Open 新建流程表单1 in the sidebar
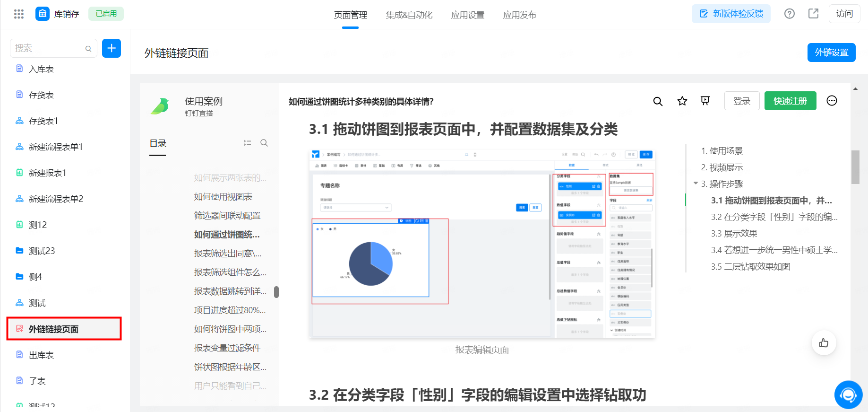 tap(56, 147)
